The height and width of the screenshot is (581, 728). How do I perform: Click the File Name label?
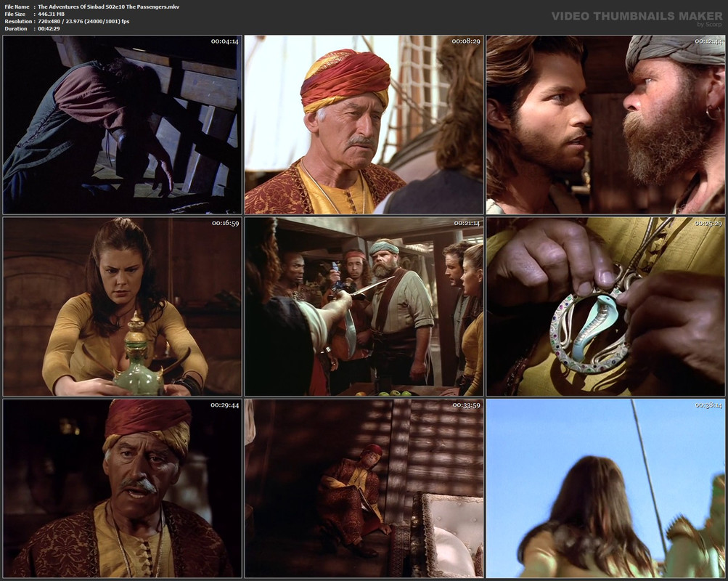pos(17,7)
